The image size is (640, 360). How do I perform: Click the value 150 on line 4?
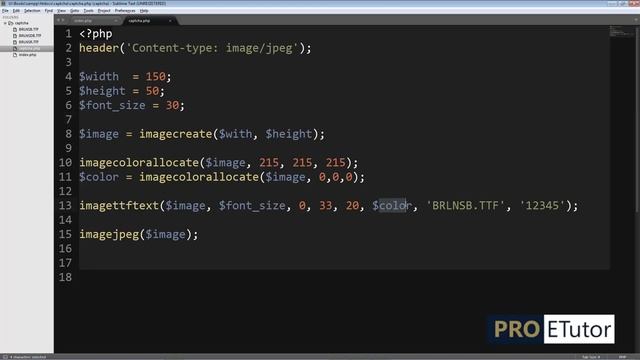tap(156, 77)
